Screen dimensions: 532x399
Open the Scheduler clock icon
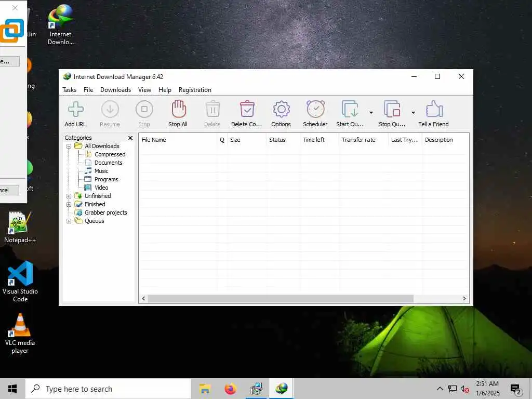pos(315,109)
